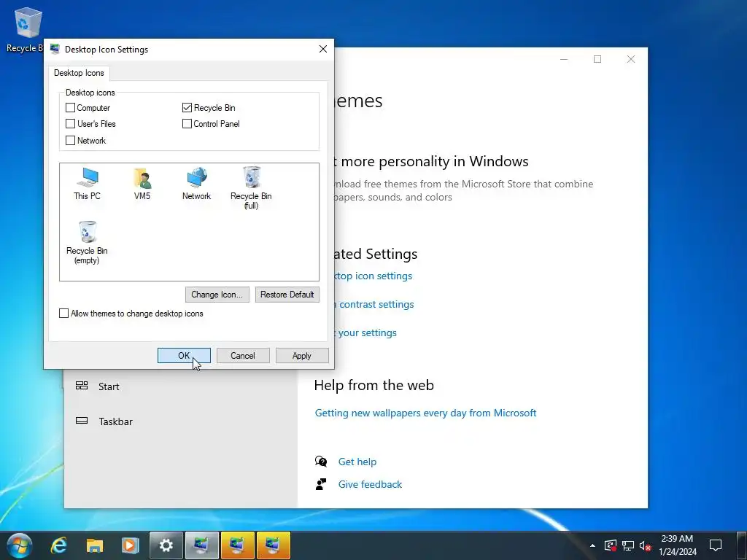
Task: Uncheck the Recycle Bin checkbox
Action: tap(187, 108)
